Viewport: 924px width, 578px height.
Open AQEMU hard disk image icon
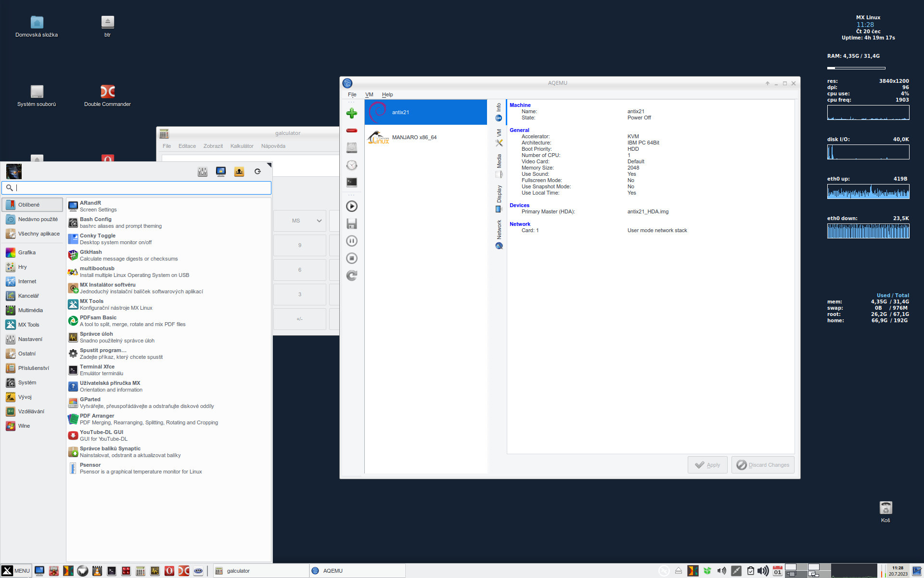pos(352,148)
